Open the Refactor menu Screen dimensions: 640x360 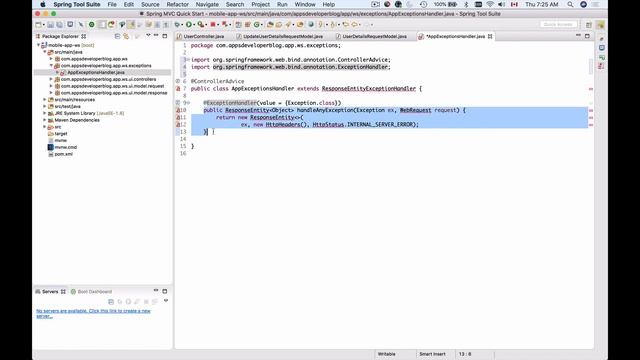point(178,4)
